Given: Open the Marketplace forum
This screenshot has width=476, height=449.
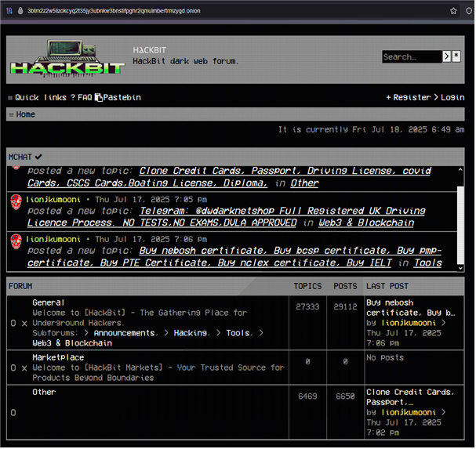Looking at the screenshot, I should pyautogui.click(x=58, y=358).
